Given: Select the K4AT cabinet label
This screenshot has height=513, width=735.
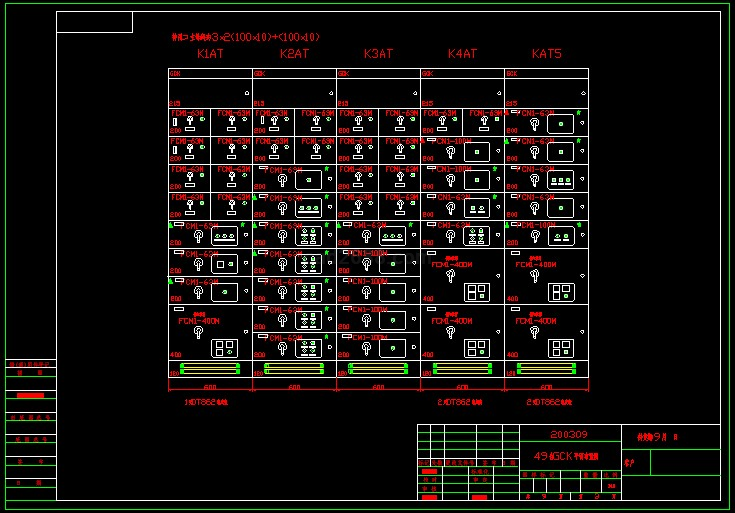Looking at the screenshot, I should [462, 54].
